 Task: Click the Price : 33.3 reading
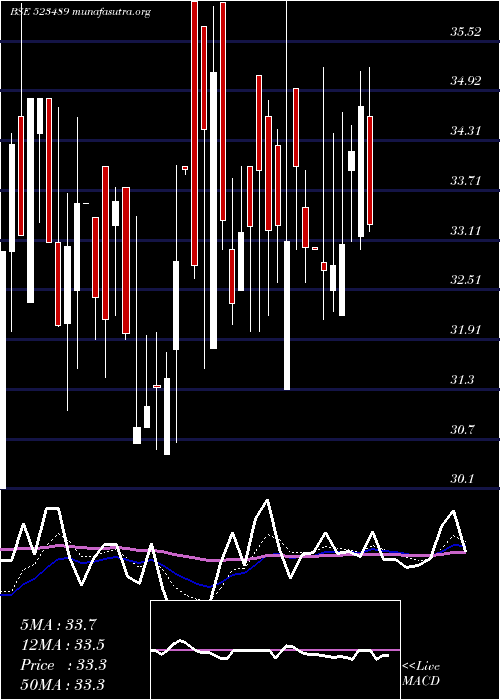pyautogui.click(x=63, y=665)
